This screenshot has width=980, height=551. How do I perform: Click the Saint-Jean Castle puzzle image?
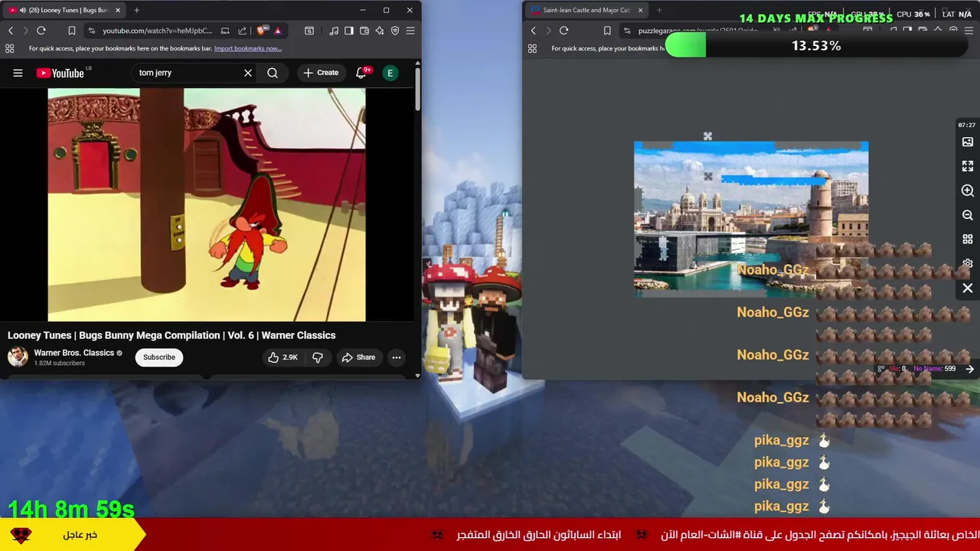(751, 218)
